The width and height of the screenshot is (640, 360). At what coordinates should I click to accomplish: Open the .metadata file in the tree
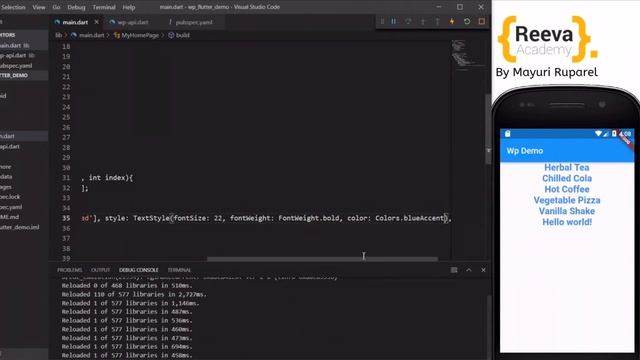click(24, 176)
